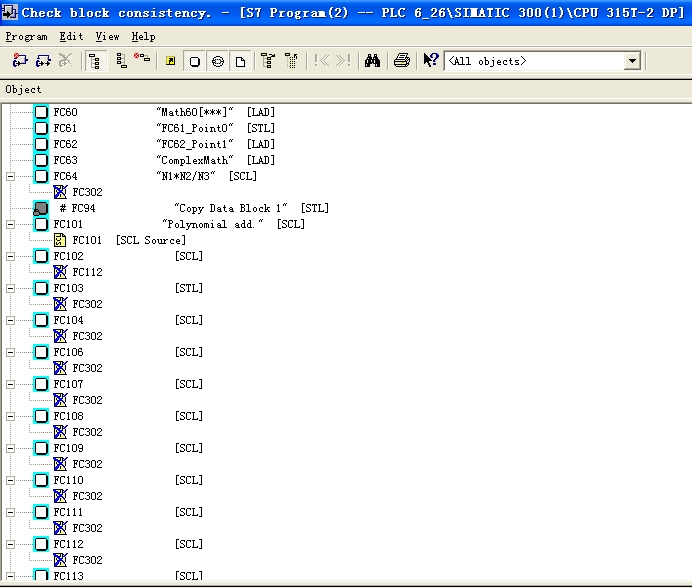Click the crossed-out FC302 icon under FC110
This screenshot has height=588, width=692.
[x=60, y=496]
